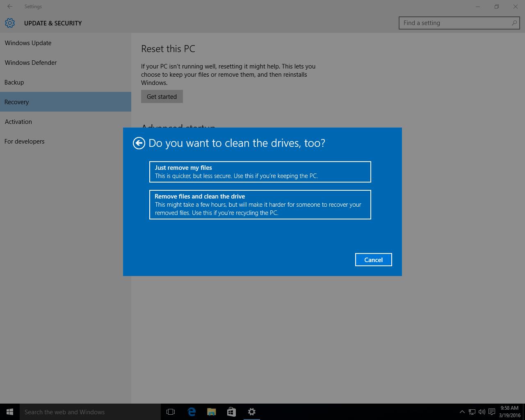The height and width of the screenshot is (420, 525).
Task: Cancel the reset dialog
Action: pos(373,260)
